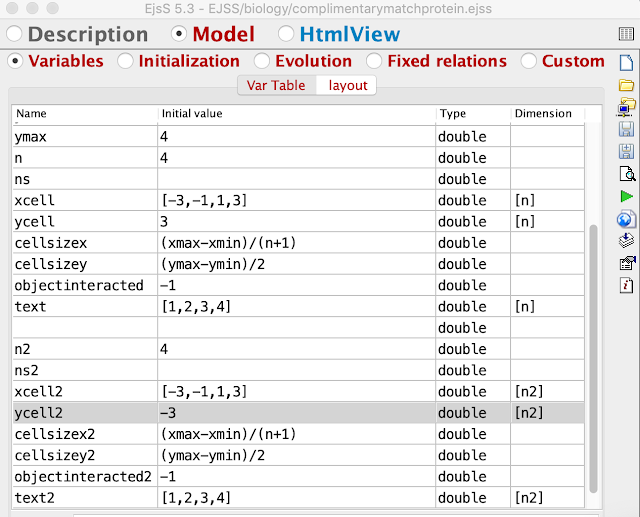Select the Description radio button
Screen dimensions: 640x517
[x=15, y=34]
